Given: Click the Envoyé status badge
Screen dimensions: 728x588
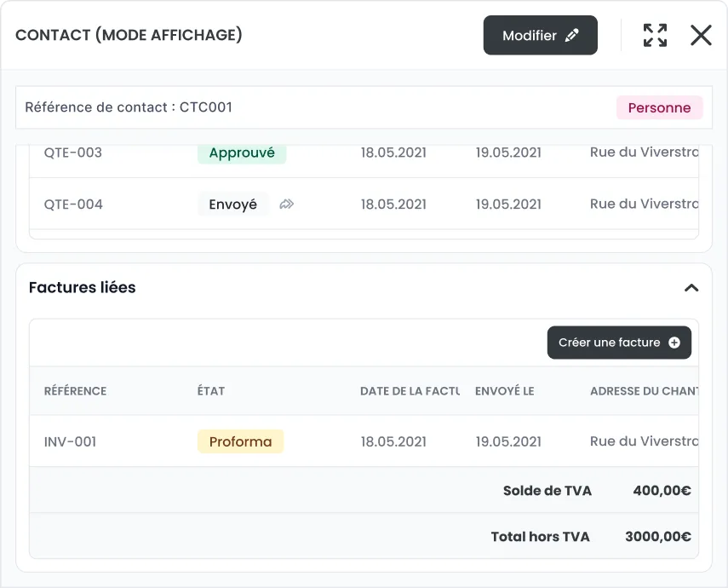Looking at the screenshot, I should 233,205.
